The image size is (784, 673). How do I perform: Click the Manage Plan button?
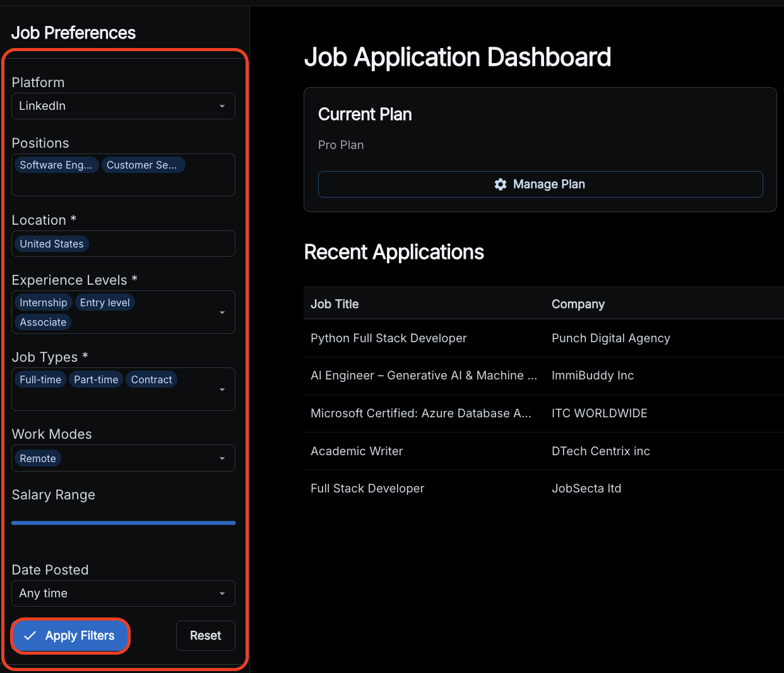540,184
